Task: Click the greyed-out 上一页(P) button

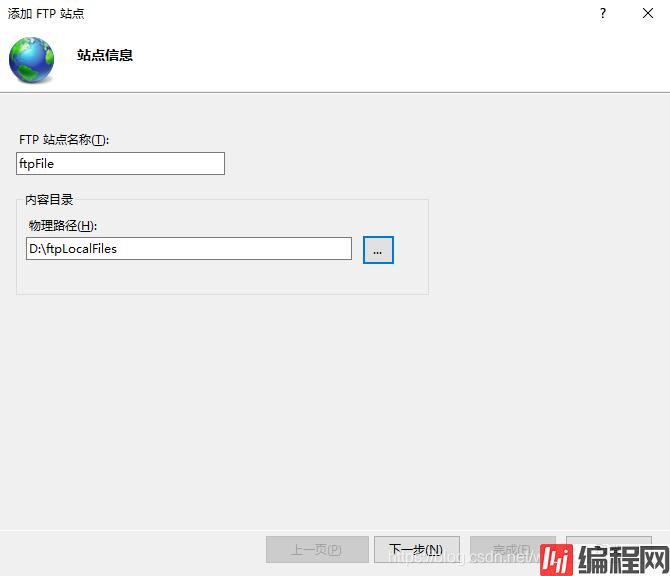Action: point(316,549)
